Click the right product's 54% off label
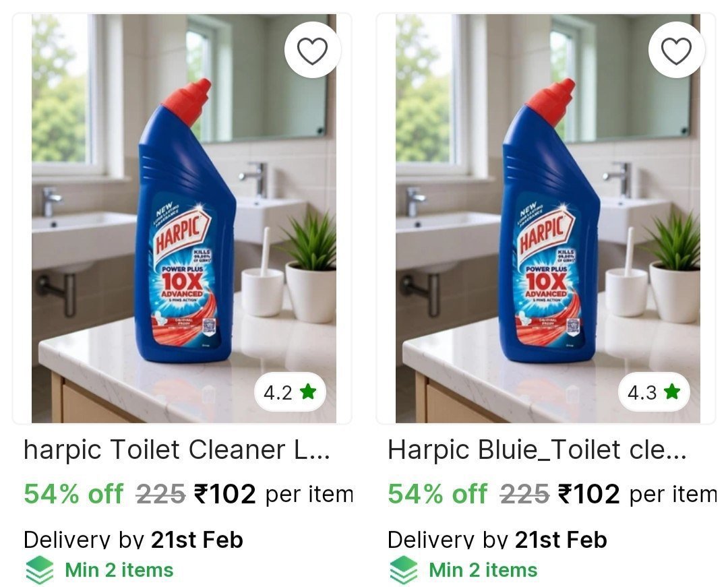728x587 pixels. click(438, 494)
